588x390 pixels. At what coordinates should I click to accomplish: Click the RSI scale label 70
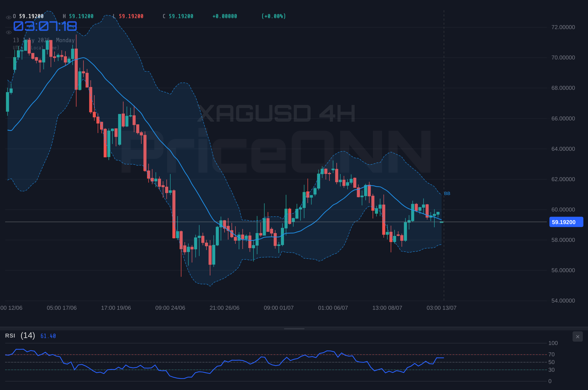click(551, 354)
